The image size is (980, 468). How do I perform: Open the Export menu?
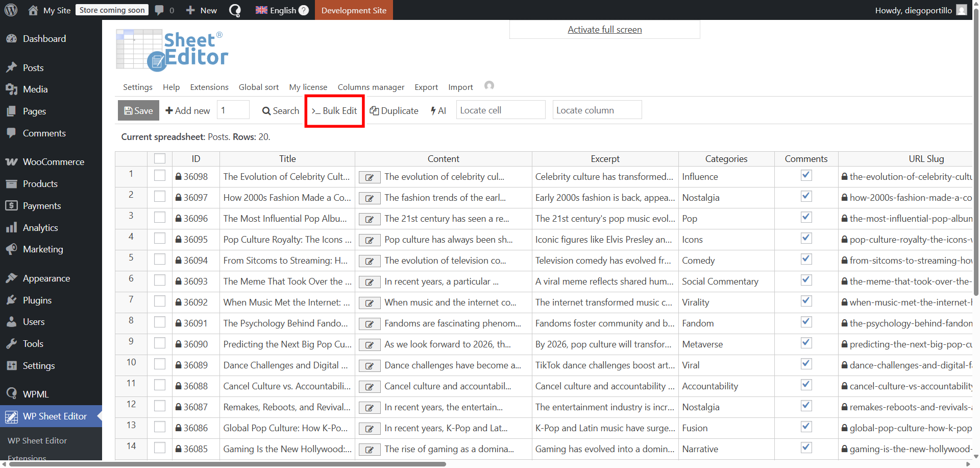coord(426,87)
